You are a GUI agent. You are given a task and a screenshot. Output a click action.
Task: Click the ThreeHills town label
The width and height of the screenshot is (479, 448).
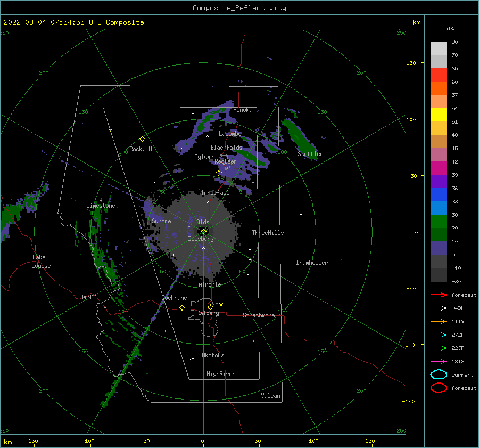click(268, 233)
